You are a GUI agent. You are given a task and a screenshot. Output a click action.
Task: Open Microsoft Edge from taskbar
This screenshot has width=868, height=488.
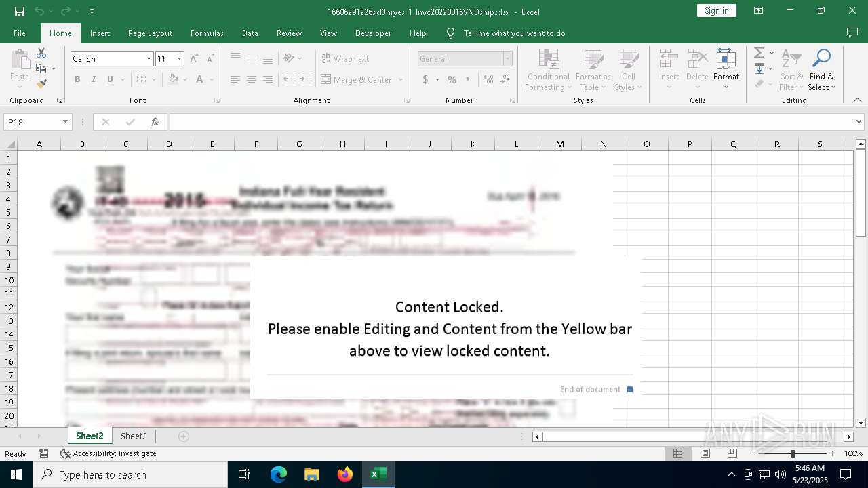[279, 474]
